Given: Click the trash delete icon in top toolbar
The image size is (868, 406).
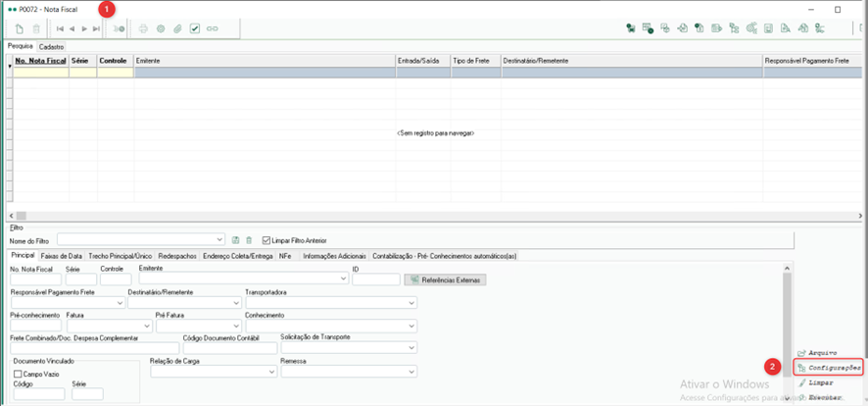Looking at the screenshot, I should tap(36, 28).
